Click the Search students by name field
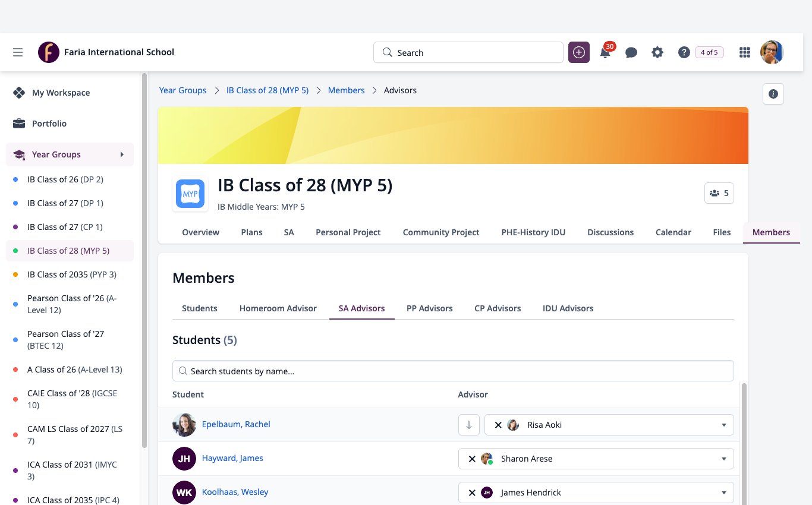 coord(453,371)
